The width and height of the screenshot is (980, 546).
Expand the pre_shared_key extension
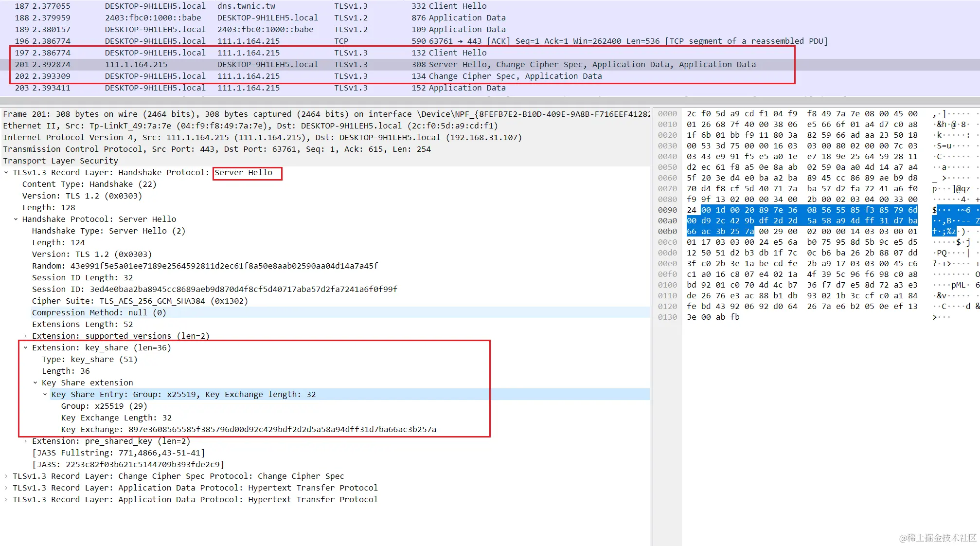25,441
